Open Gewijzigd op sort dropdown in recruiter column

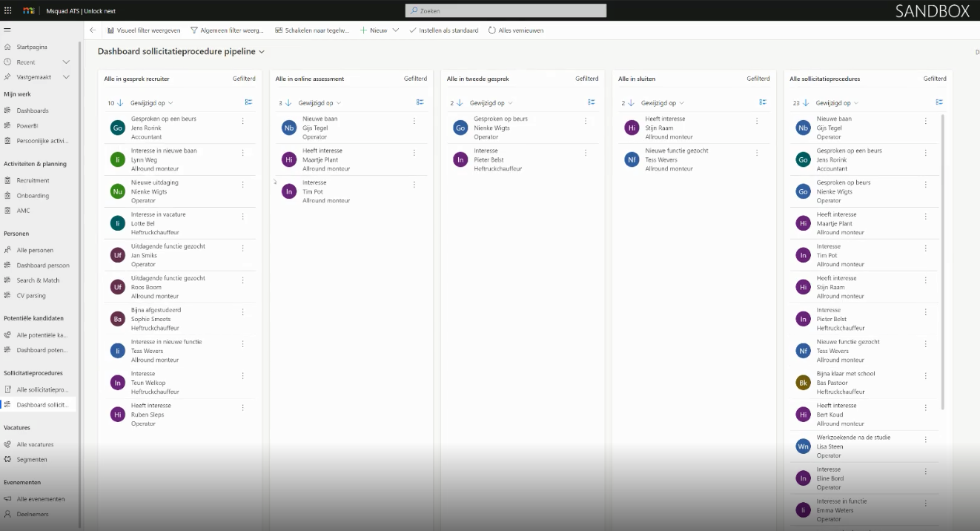pyautogui.click(x=152, y=103)
